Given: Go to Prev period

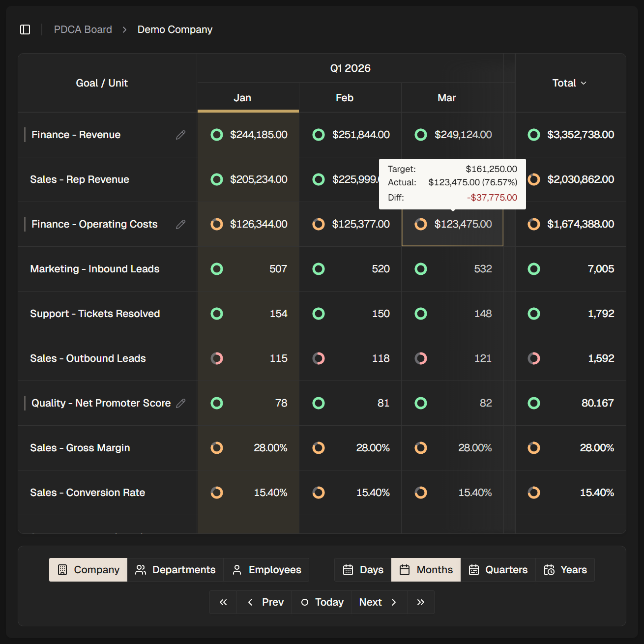Looking at the screenshot, I should [x=264, y=602].
